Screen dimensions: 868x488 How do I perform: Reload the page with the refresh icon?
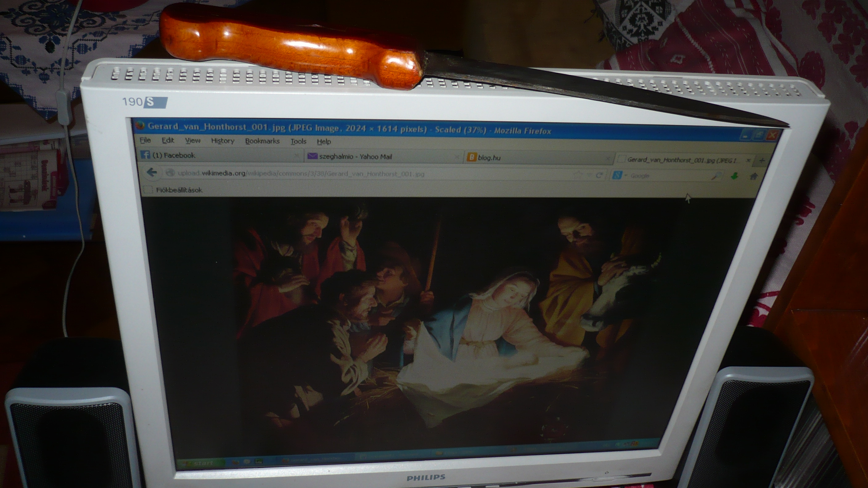click(x=599, y=175)
